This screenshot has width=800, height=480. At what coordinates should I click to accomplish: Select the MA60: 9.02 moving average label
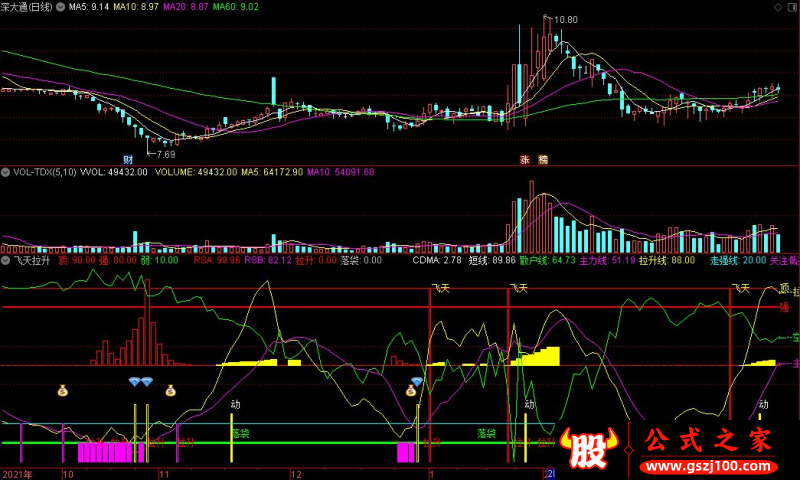click(235, 7)
